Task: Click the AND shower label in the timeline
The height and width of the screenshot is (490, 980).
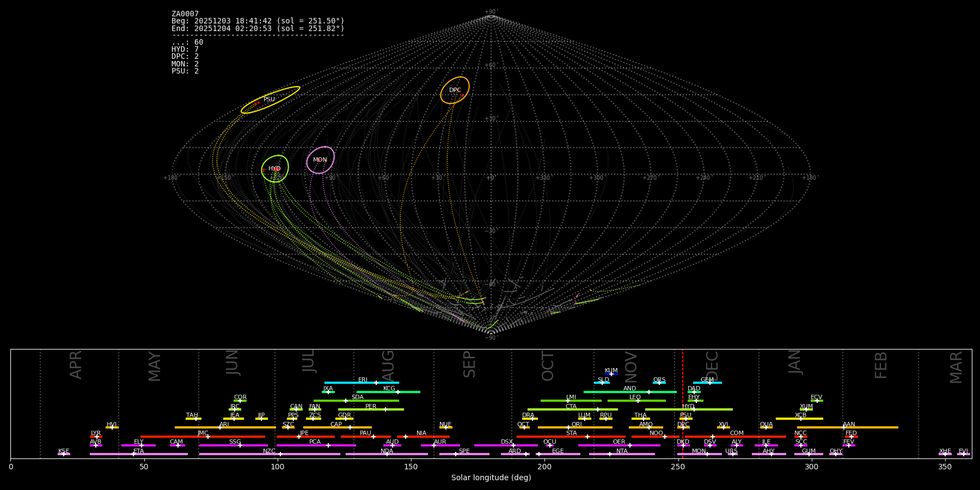Action: pos(630,389)
